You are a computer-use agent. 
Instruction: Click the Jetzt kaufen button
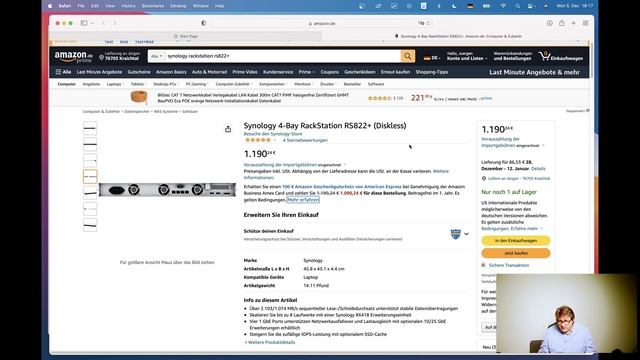coord(516,253)
